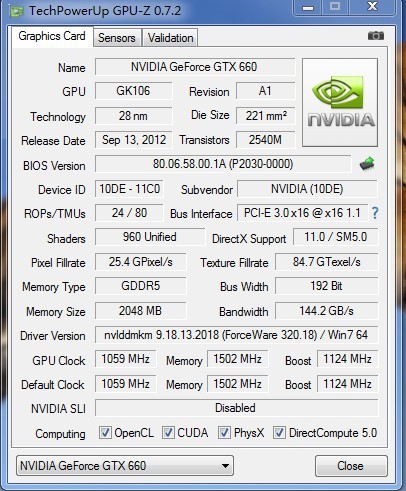Click the Device ID field 10DE - 11C0

(129, 189)
